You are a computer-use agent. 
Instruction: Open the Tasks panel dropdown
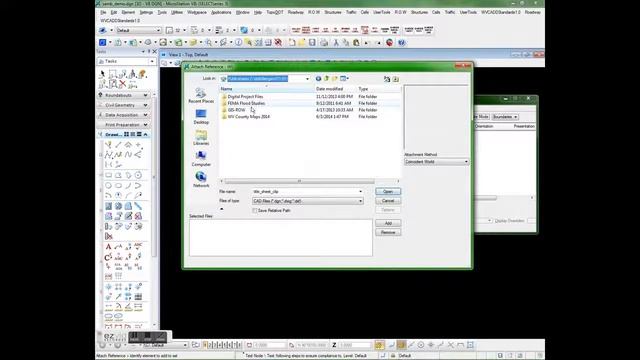click(152, 61)
